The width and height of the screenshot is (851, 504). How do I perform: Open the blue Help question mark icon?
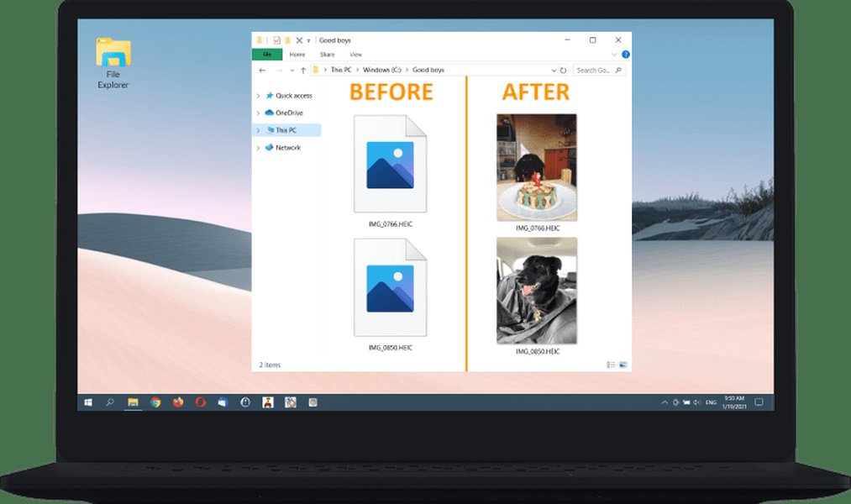click(625, 55)
